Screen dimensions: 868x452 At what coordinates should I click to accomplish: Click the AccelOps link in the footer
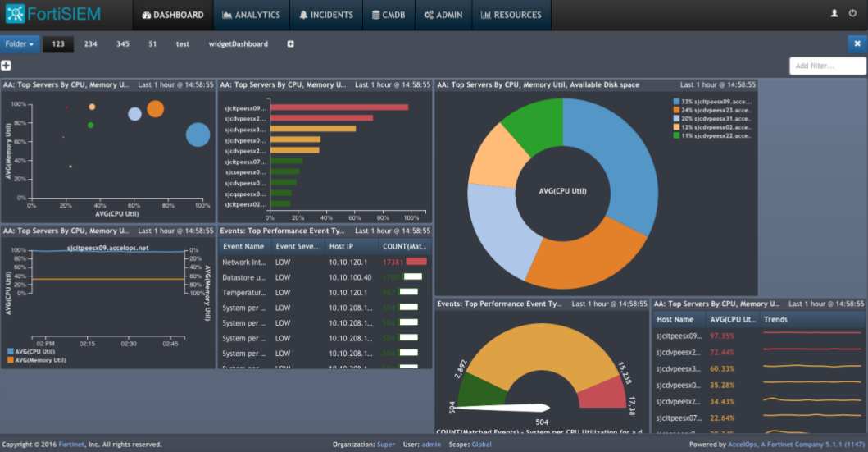click(746, 445)
